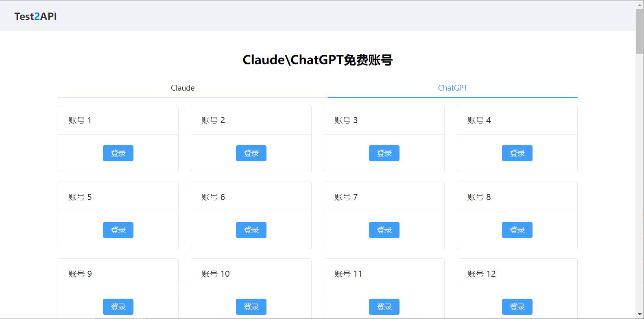Click the 登录 button for 账号 5
This screenshot has width=644, height=319.
click(x=118, y=230)
